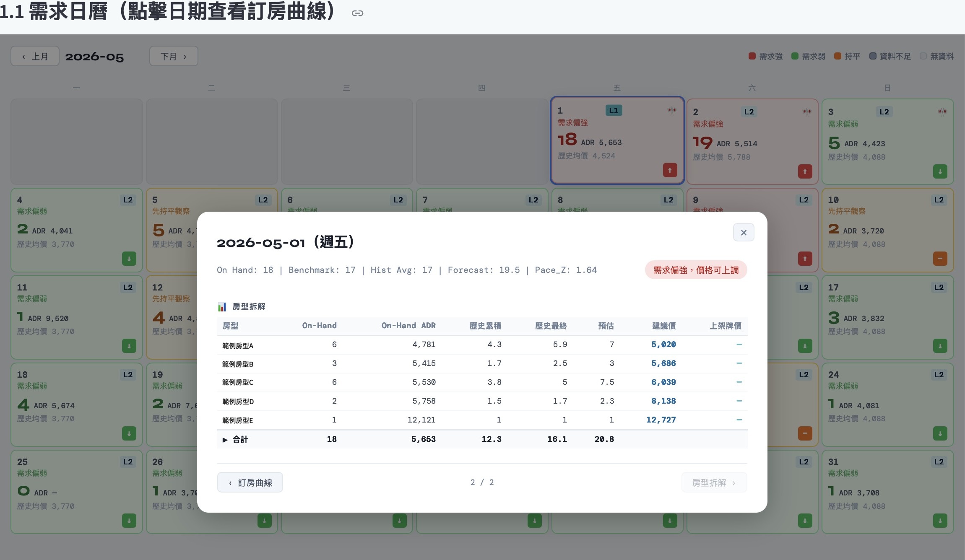Screen dimensions: 965x560
Task: Click red up arrow on May 1
Action: tap(670, 170)
